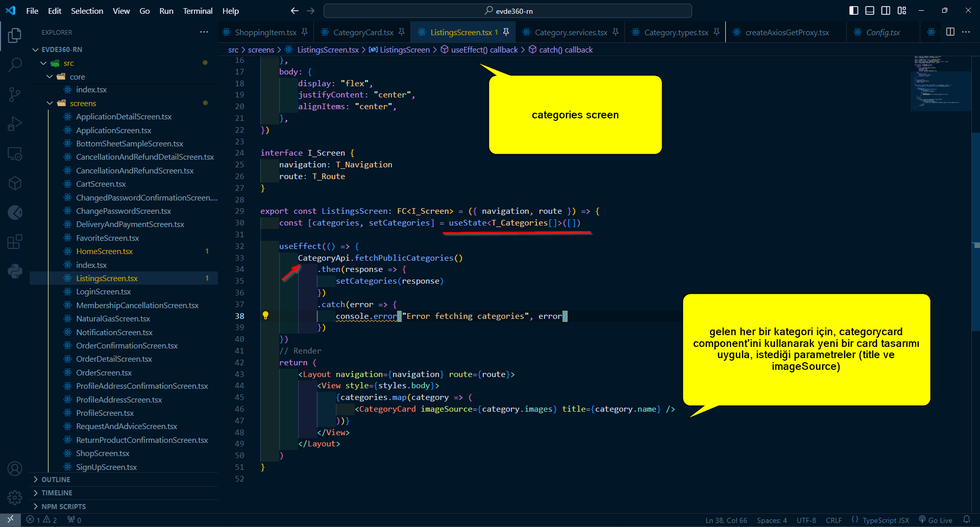Open Manage settings gear icon
The width and height of the screenshot is (980, 527).
point(15,497)
